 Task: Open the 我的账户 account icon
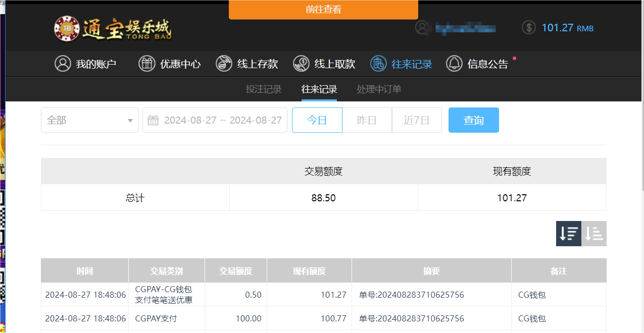(x=63, y=64)
